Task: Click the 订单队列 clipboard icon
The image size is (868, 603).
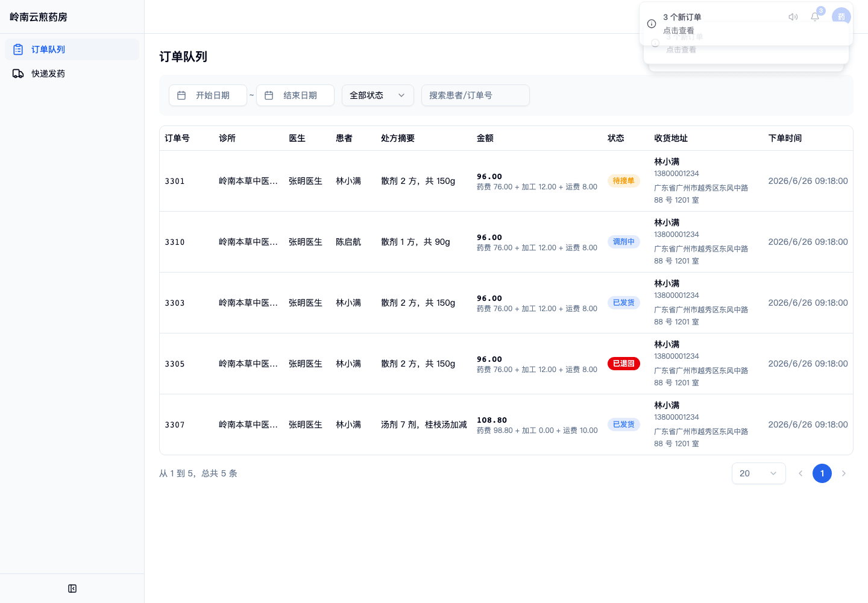Action: pos(18,49)
